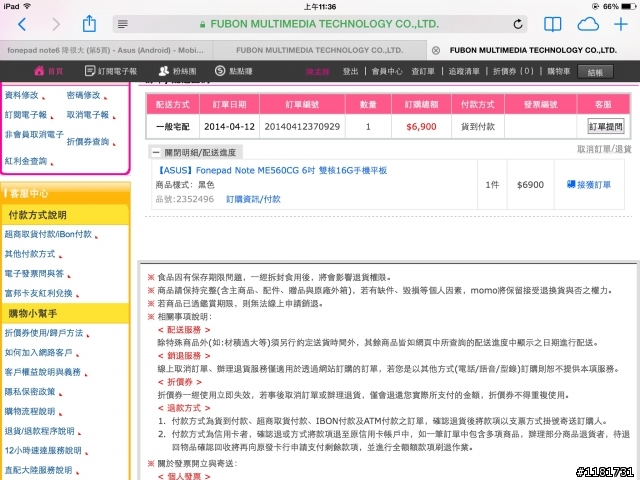640x480 pixels.
Task: Select order number 20140412370929 cell
Action: tap(302, 127)
